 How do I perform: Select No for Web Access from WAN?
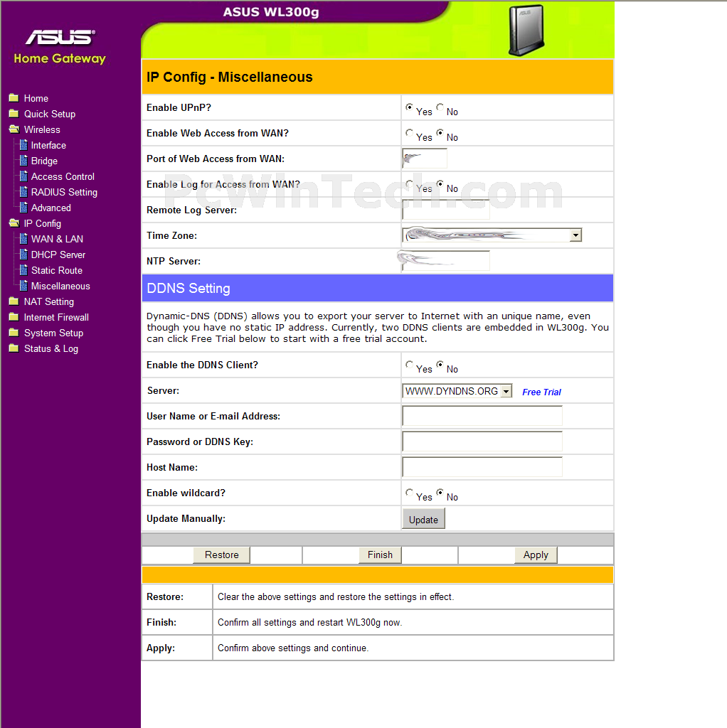click(x=440, y=133)
